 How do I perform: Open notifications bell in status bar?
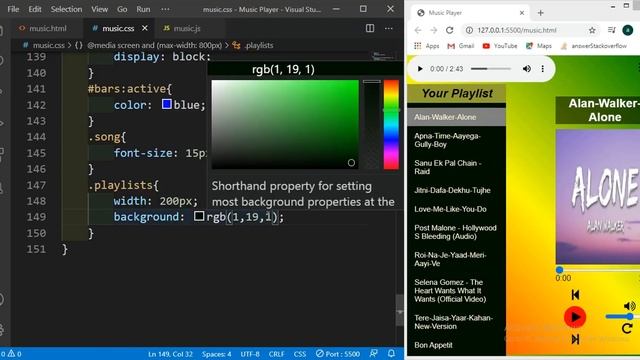391,353
